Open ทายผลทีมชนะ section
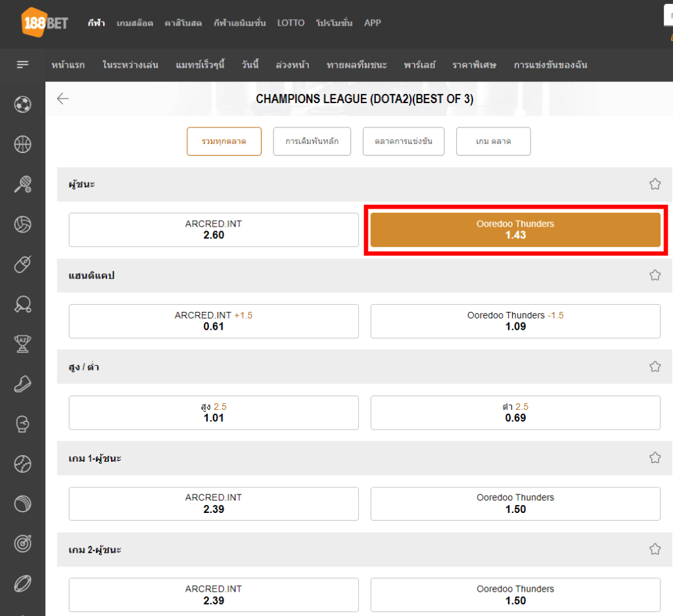This screenshot has width=673, height=616. point(357,65)
